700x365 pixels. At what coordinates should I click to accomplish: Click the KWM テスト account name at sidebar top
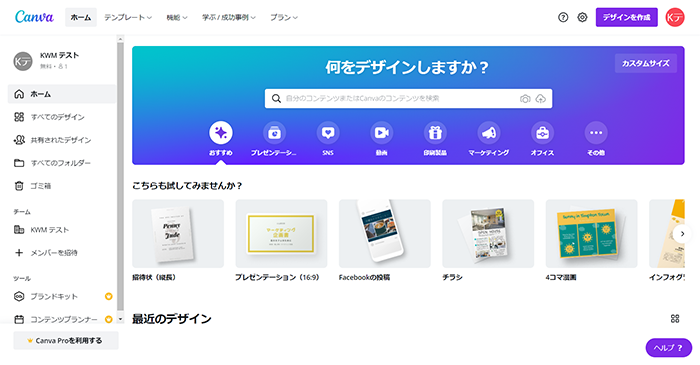tap(59, 55)
